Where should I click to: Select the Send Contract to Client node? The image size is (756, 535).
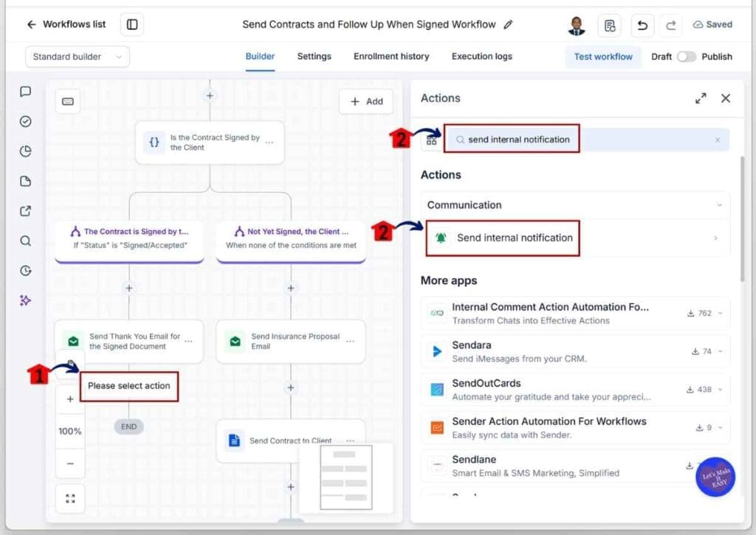pos(291,441)
